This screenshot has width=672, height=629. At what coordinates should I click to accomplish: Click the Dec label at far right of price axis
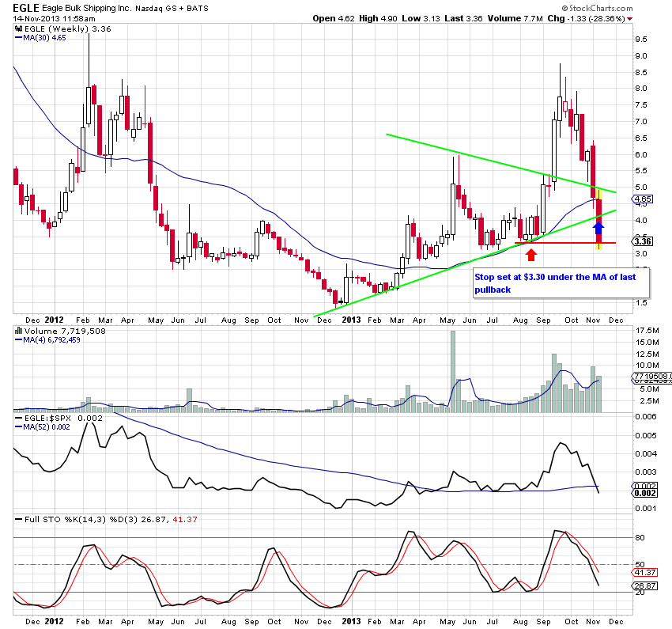pyautogui.click(x=616, y=320)
